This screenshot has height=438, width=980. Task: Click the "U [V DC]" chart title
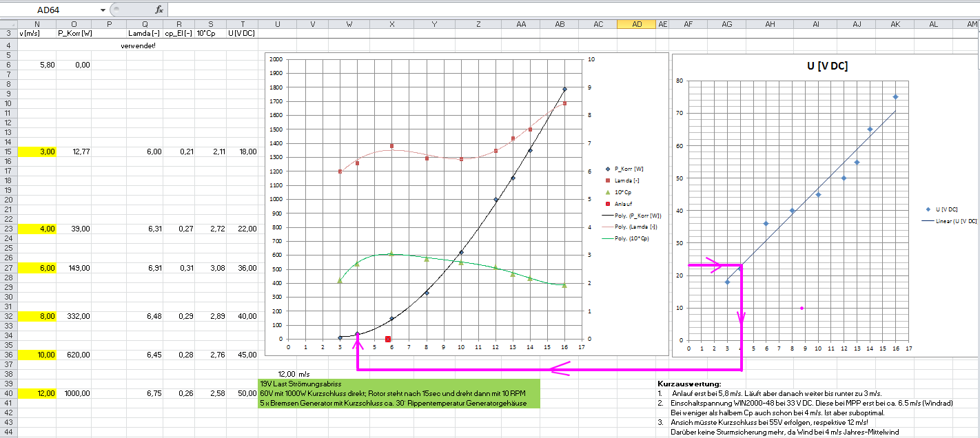click(x=827, y=66)
